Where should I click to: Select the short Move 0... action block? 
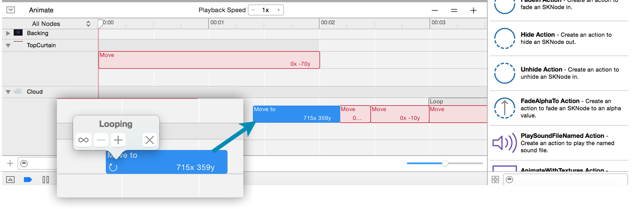click(355, 114)
